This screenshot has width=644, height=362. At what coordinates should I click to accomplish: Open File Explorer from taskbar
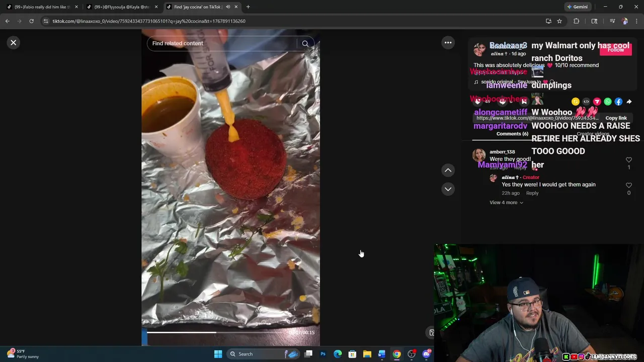[x=367, y=354]
